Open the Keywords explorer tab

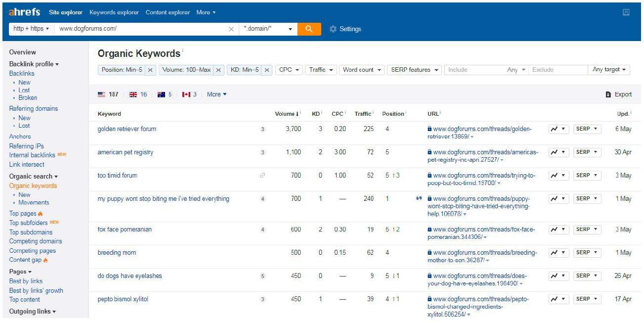(114, 12)
